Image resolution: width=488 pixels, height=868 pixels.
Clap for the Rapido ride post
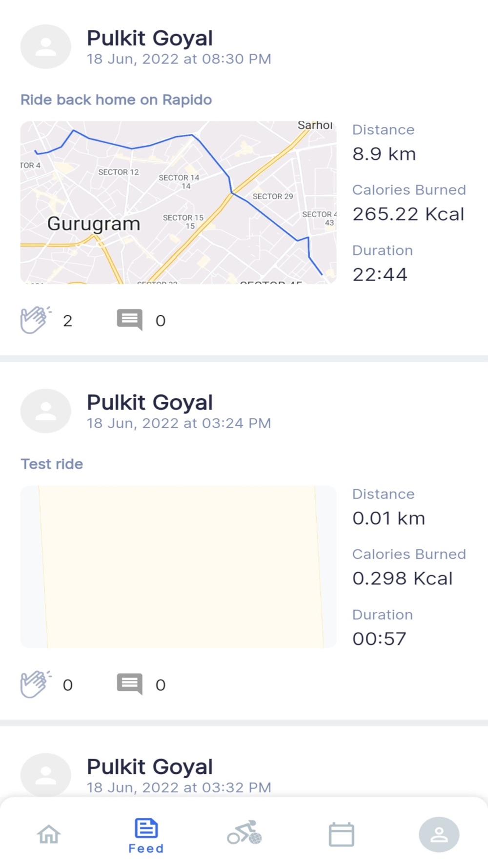[x=36, y=320]
